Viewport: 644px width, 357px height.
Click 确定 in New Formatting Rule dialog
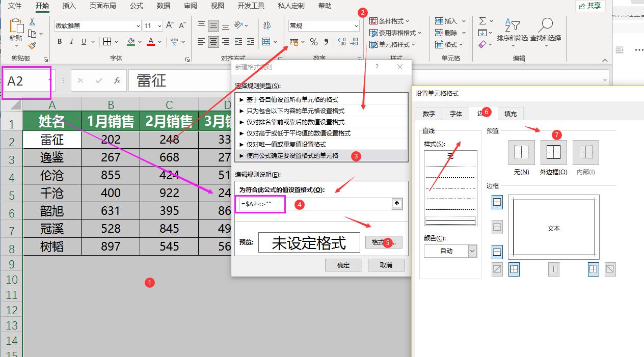[x=344, y=265]
